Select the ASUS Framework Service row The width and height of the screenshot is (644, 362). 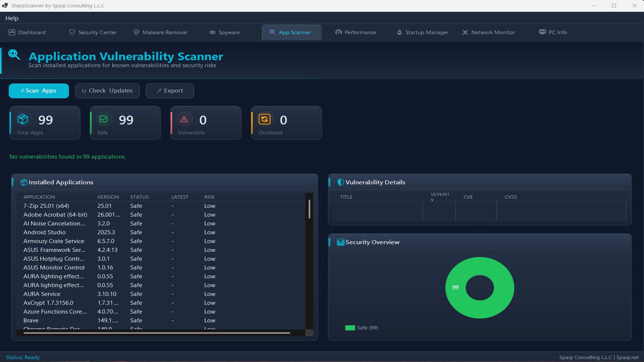pyautogui.click(x=161, y=250)
